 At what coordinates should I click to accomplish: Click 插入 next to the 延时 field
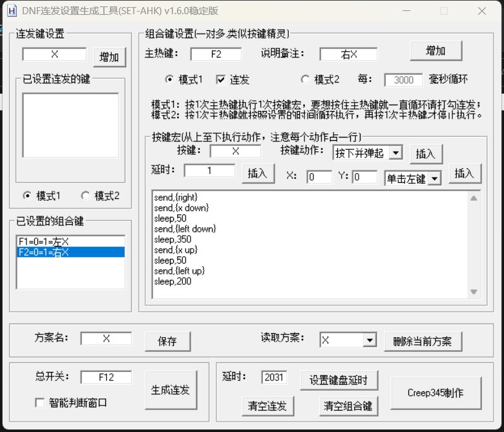tap(258, 174)
